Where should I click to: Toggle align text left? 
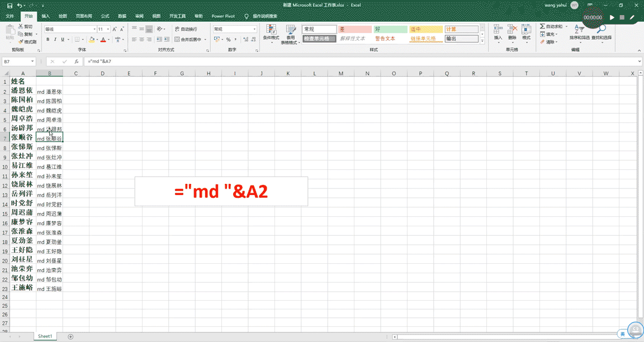134,40
